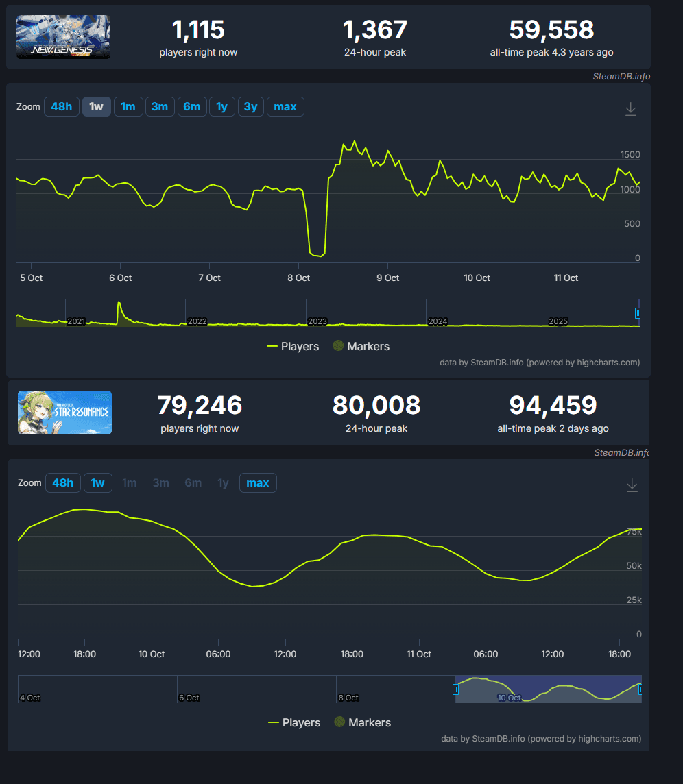The image size is (683, 784).
Task: Click left navigator handle on Star Resonance timeline
Action: click(455, 689)
